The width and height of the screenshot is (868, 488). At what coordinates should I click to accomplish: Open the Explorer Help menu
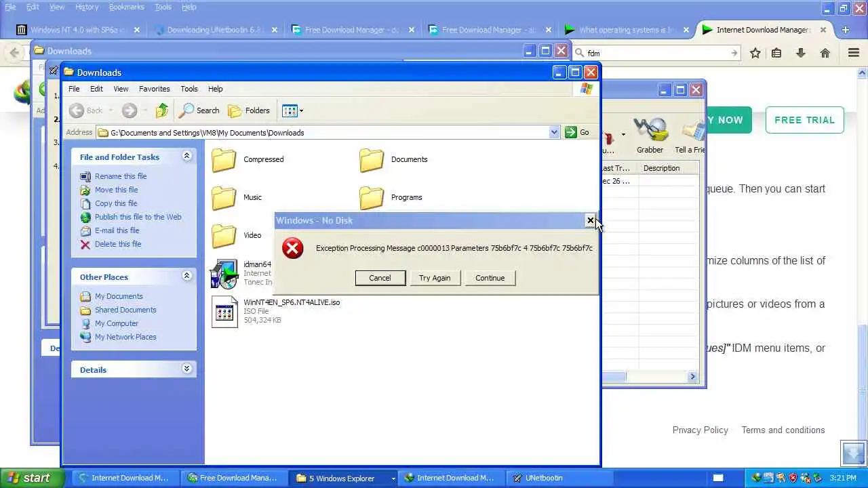215,89
